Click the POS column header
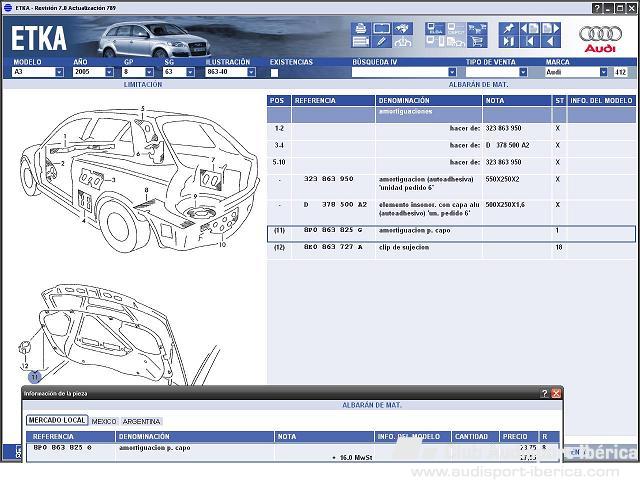Viewport: 640px width, 480px height. [x=279, y=100]
